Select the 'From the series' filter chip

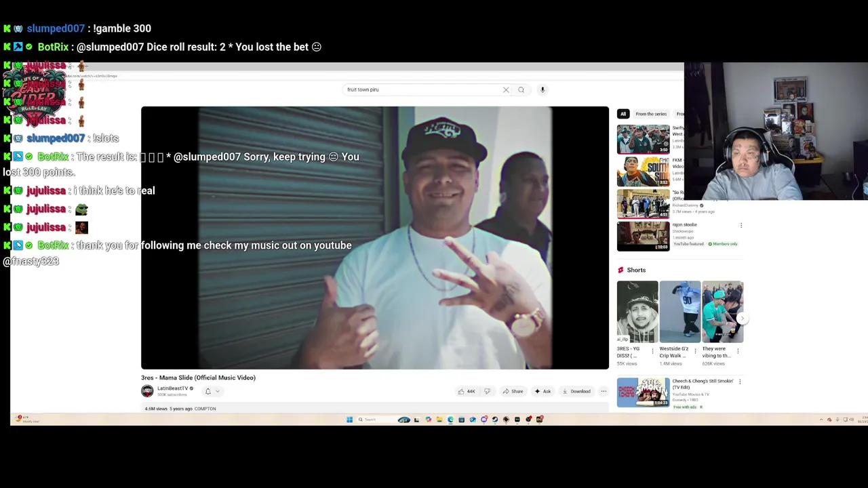point(651,114)
